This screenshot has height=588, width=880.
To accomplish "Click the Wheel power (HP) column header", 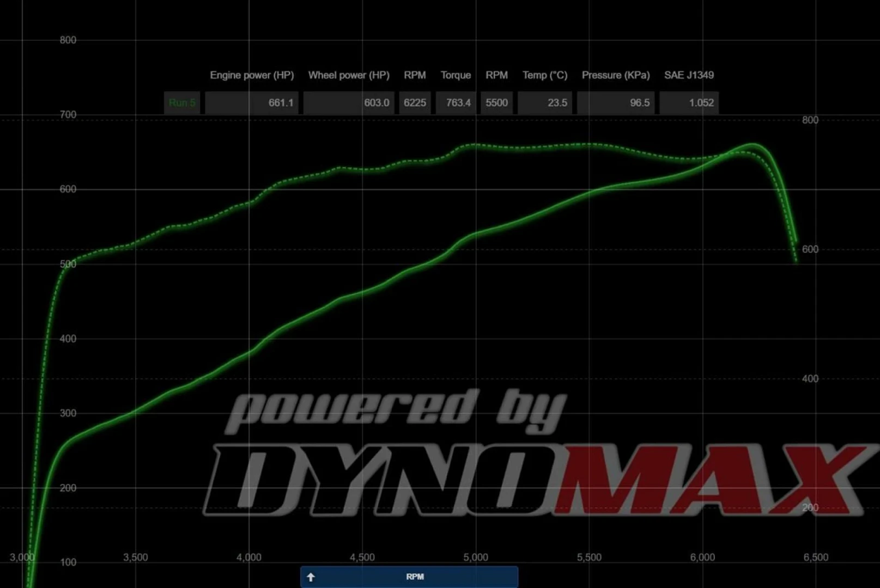I will 349,75.
